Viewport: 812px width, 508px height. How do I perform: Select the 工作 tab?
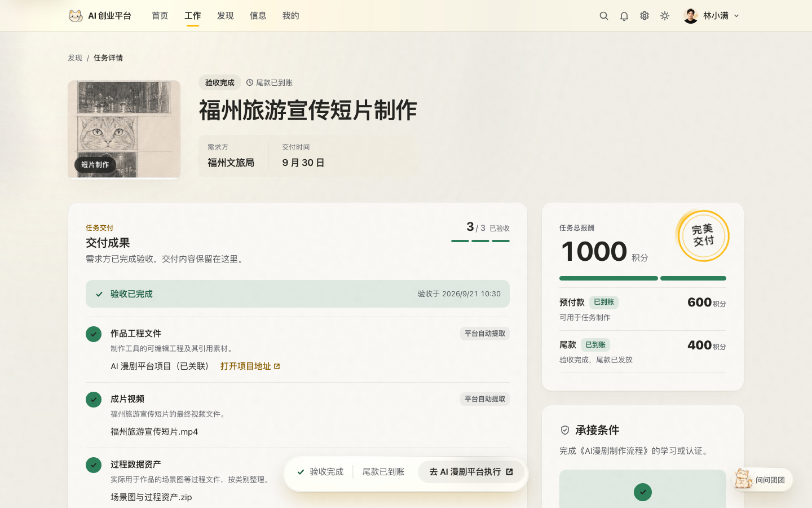pyautogui.click(x=193, y=16)
